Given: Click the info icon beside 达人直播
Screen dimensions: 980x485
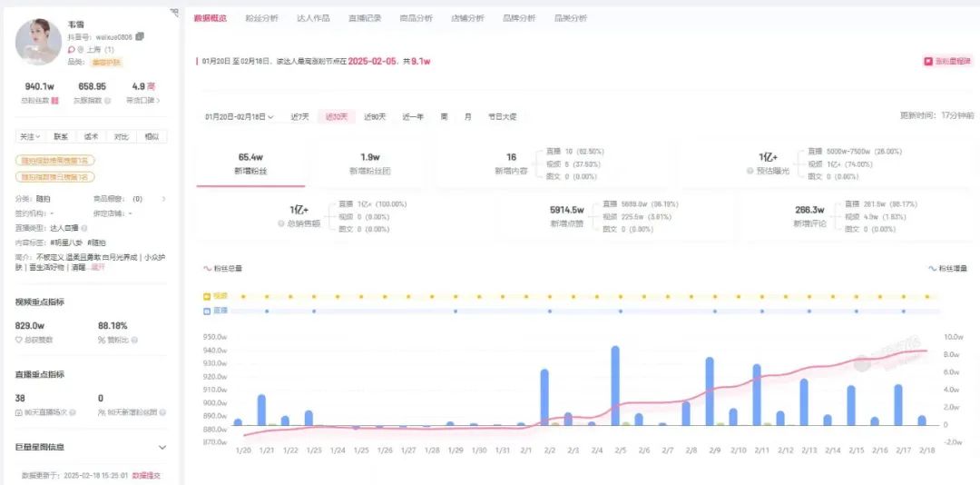Looking at the screenshot, I should click(x=84, y=228).
